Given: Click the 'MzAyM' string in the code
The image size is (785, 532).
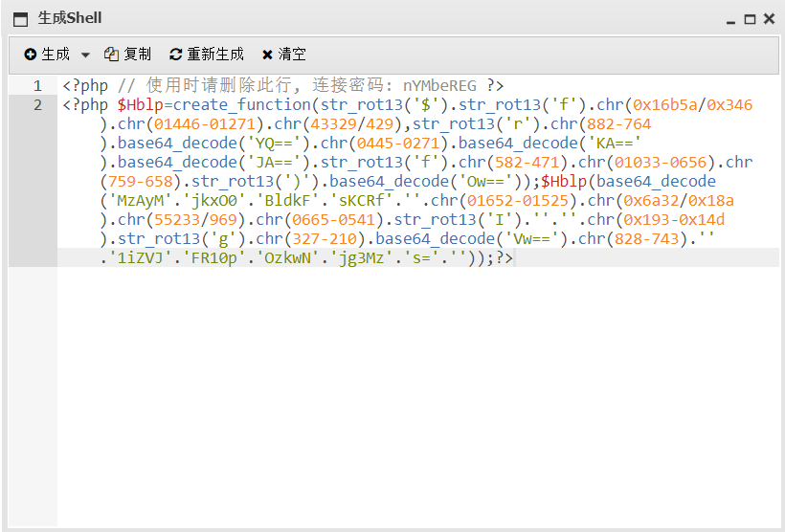Looking at the screenshot, I should pyautogui.click(x=137, y=201).
